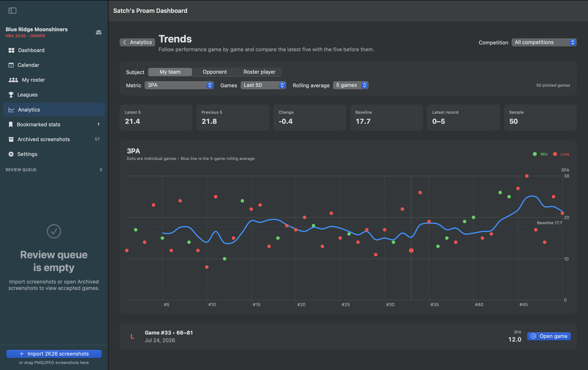Viewport: 588px width, 370px height.
Task: Click the arrow icon in Open game
Action: (534, 336)
